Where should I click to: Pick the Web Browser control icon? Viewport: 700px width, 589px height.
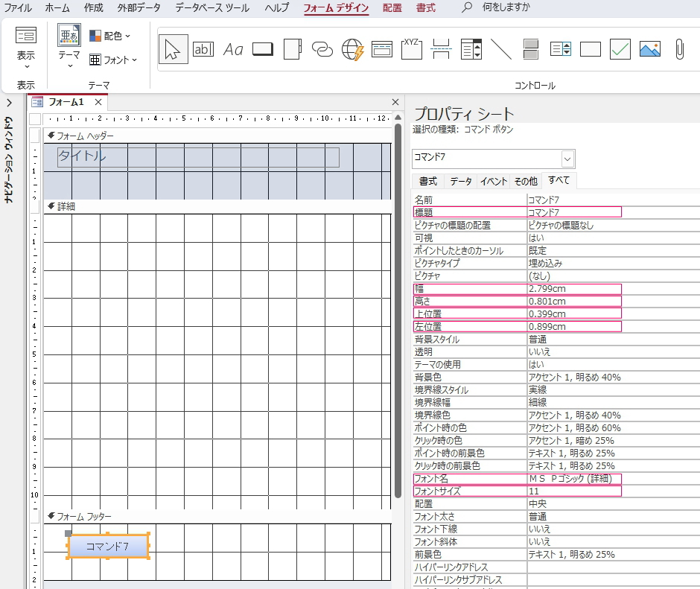(x=352, y=49)
